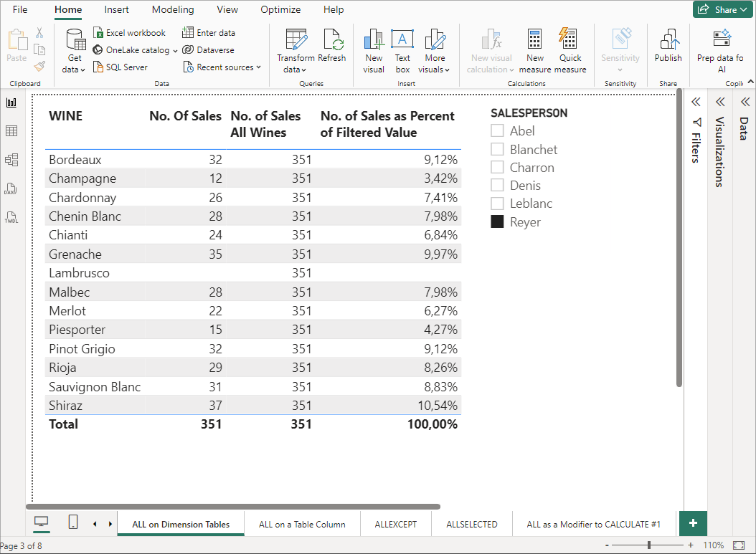Check the Blanchet salesperson box
Image resolution: width=756 pixels, height=554 pixels.
[497, 149]
